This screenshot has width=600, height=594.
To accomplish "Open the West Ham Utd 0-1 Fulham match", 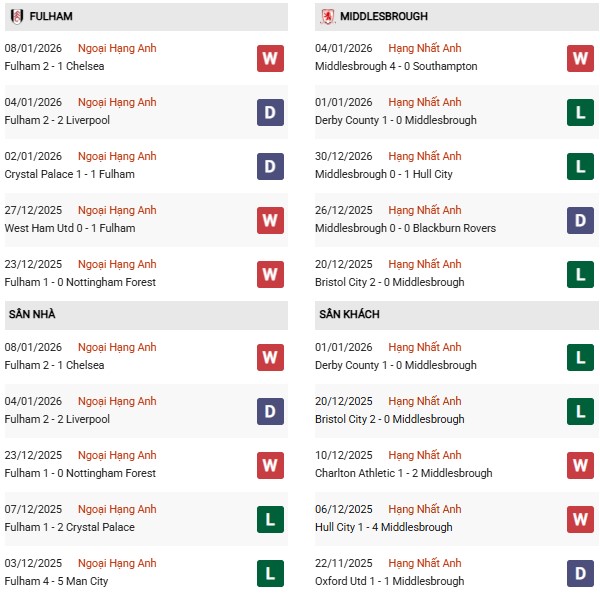I will (70, 228).
